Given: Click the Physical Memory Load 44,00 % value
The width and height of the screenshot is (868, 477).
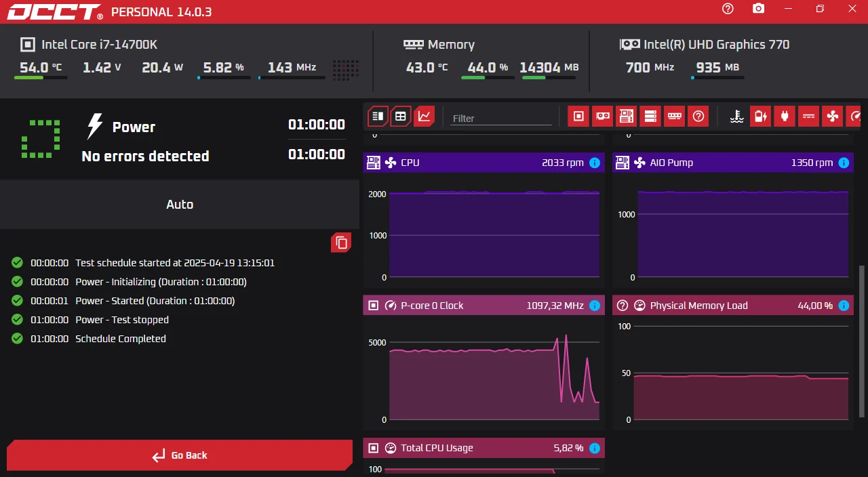Looking at the screenshot, I should [815, 306].
